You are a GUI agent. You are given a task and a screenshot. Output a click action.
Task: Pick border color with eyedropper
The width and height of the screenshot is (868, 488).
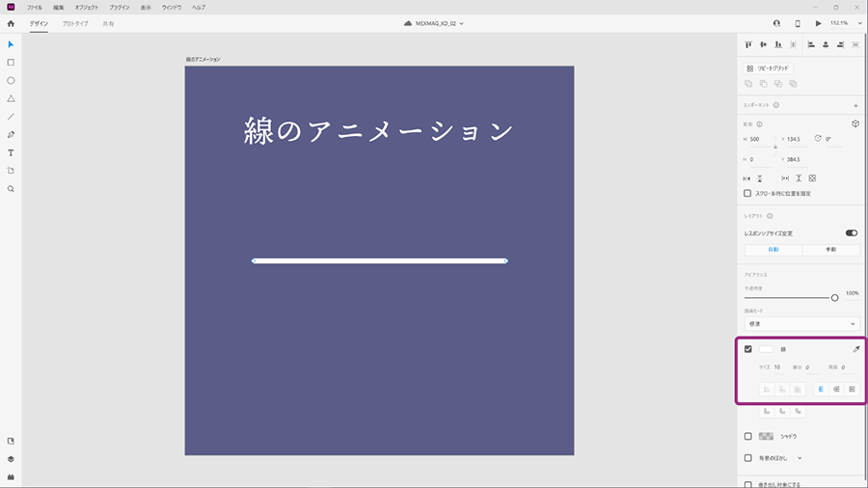click(x=855, y=349)
